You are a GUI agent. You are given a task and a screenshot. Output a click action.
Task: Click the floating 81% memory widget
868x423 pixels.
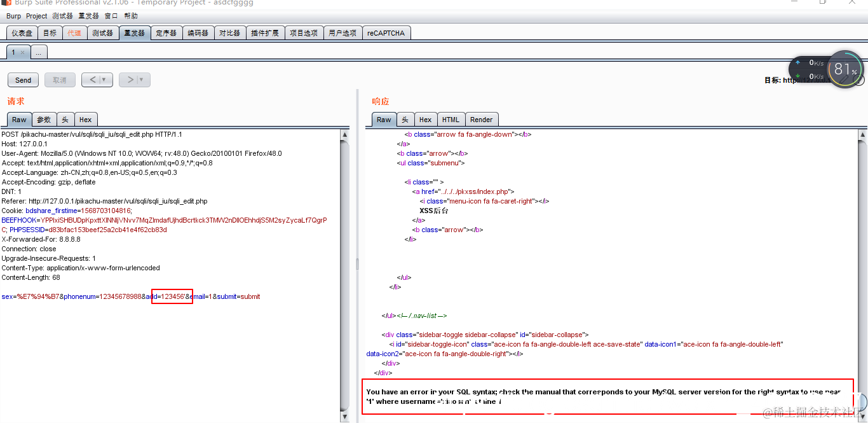click(x=845, y=69)
